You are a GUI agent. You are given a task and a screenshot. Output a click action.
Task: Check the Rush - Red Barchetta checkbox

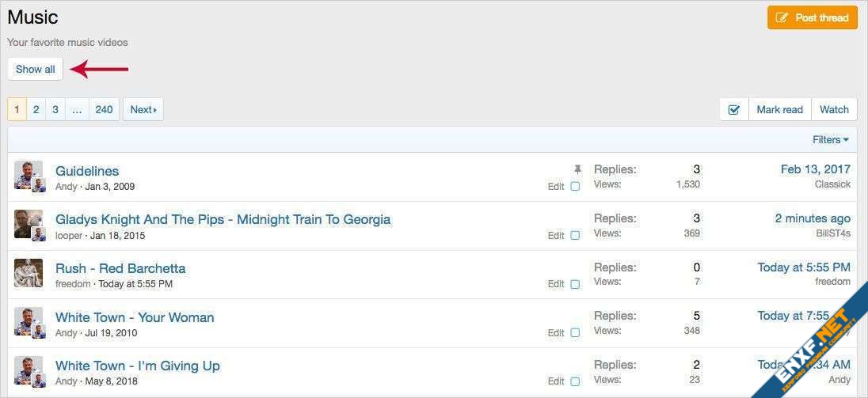tap(575, 284)
